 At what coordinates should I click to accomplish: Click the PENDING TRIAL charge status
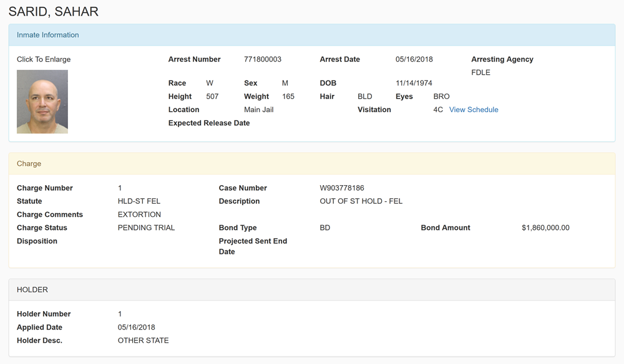[146, 228]
